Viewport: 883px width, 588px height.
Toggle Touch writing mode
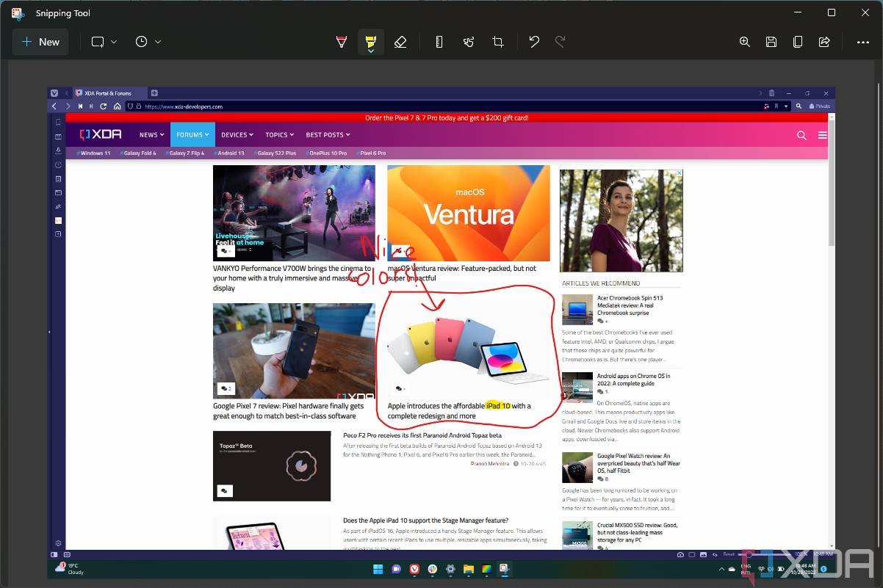pyautogui.click(x=469, y=42)
